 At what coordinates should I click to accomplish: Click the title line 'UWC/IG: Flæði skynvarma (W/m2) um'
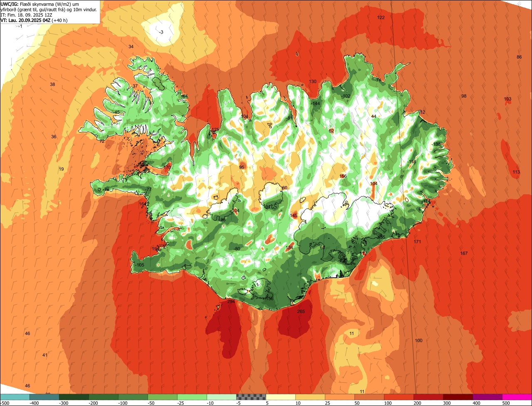40,4
